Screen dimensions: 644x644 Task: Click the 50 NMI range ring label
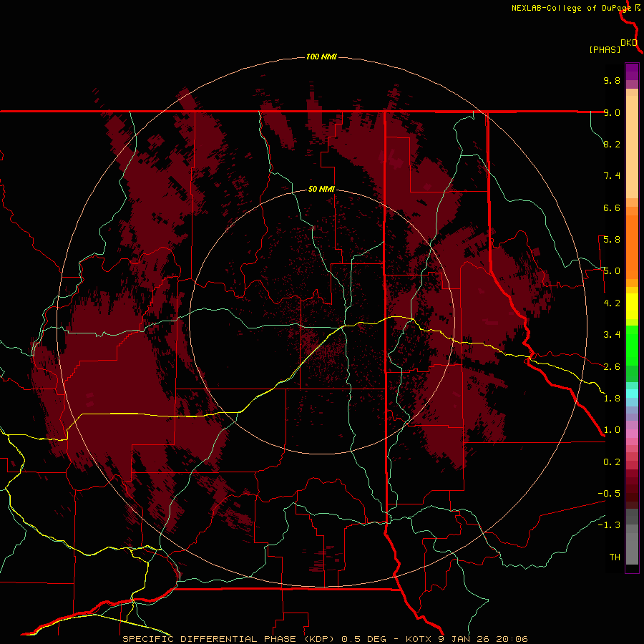321,189
